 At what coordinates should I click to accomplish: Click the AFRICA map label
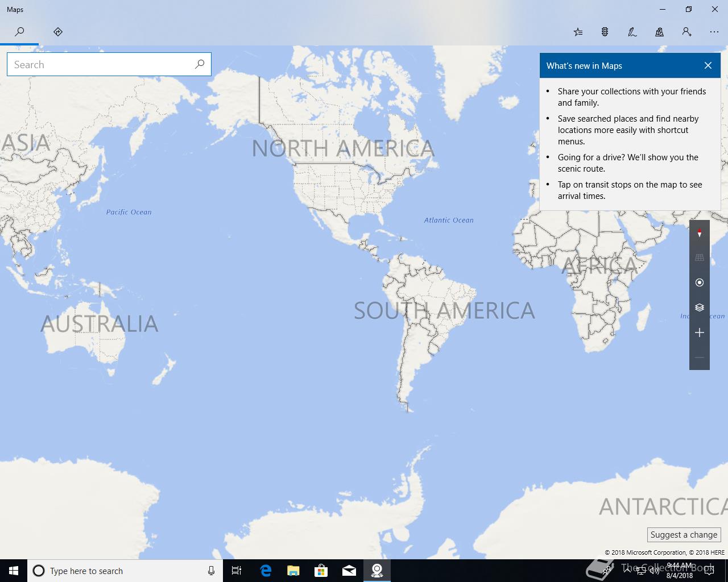click(x=599, y=265)
